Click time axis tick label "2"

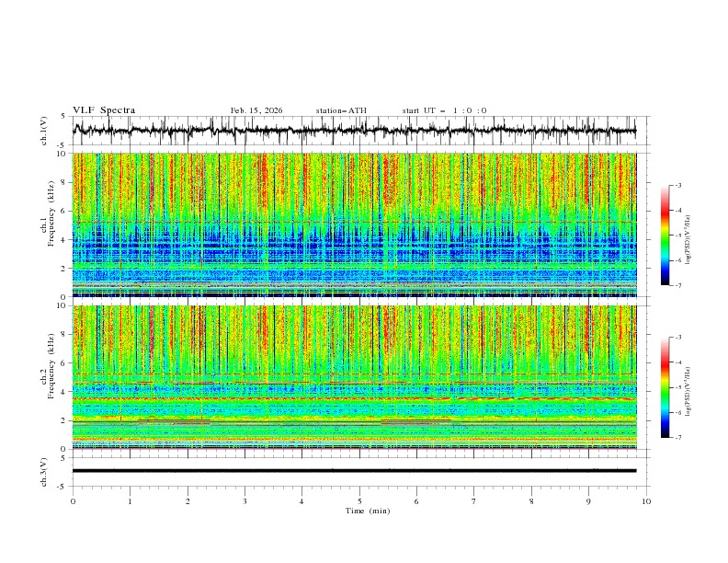point(188,501)
